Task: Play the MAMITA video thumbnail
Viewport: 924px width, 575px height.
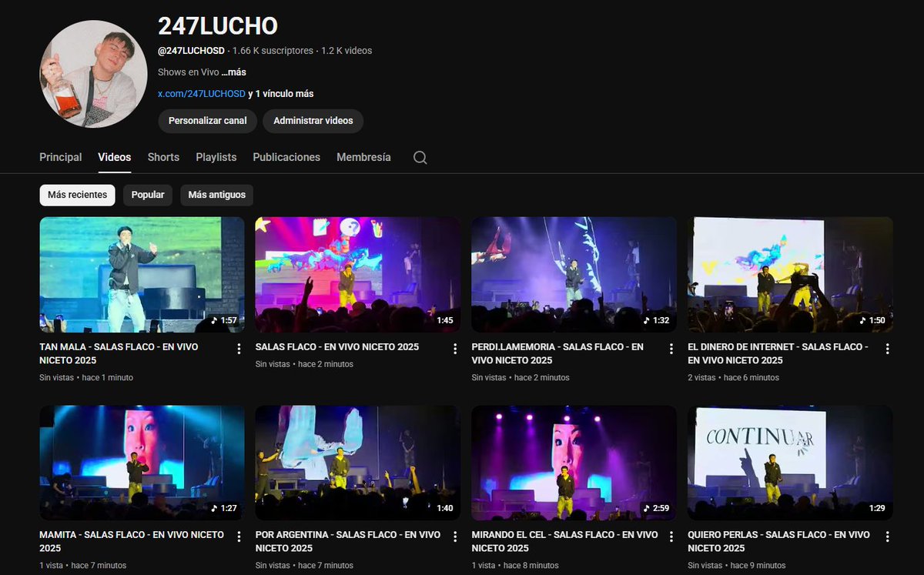Action: point(142,463)
